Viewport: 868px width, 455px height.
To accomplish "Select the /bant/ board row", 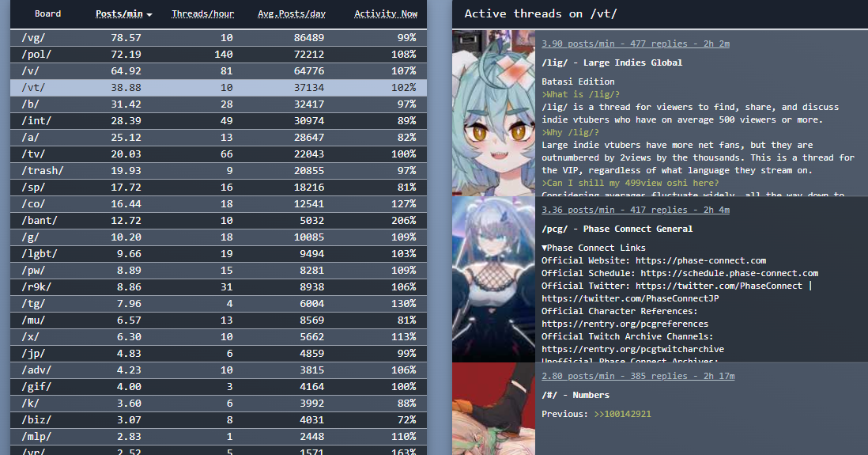I will point(219,221).
